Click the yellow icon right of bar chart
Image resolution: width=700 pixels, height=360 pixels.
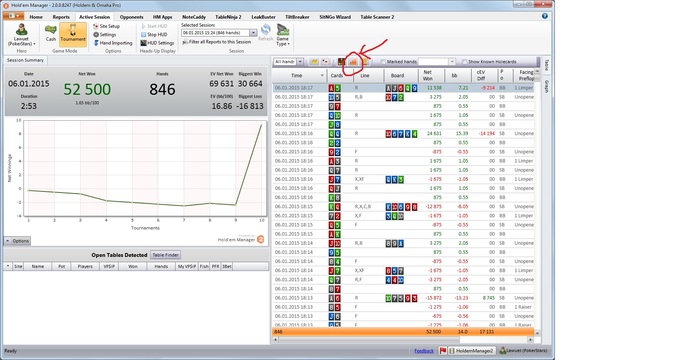tap(364, 62)
